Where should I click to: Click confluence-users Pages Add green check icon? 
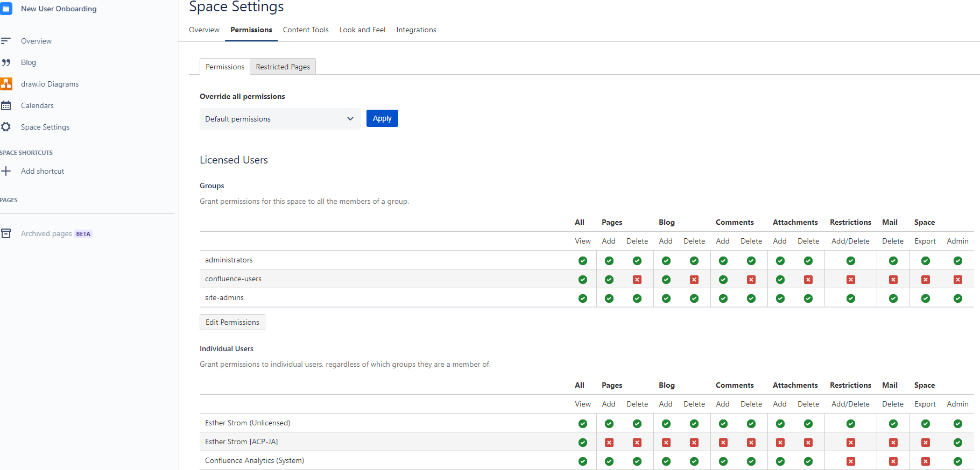[x=609, y=280]
